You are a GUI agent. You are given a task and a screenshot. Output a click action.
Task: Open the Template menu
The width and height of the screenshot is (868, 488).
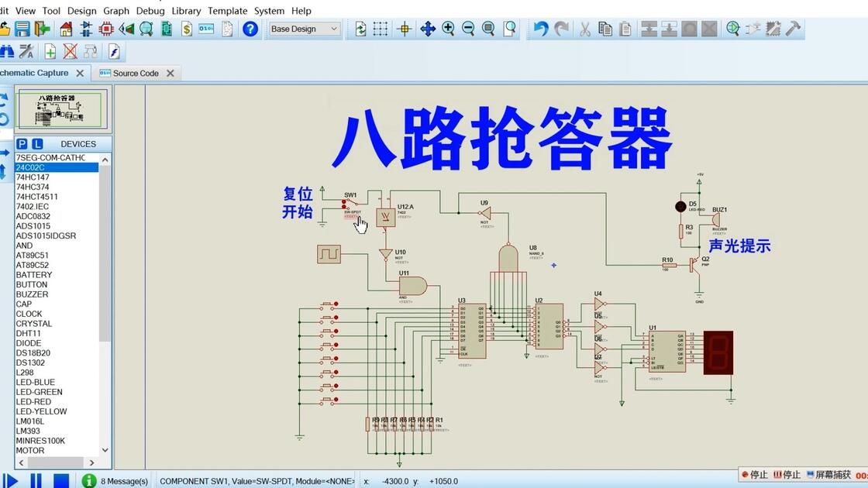coord(228,11)
